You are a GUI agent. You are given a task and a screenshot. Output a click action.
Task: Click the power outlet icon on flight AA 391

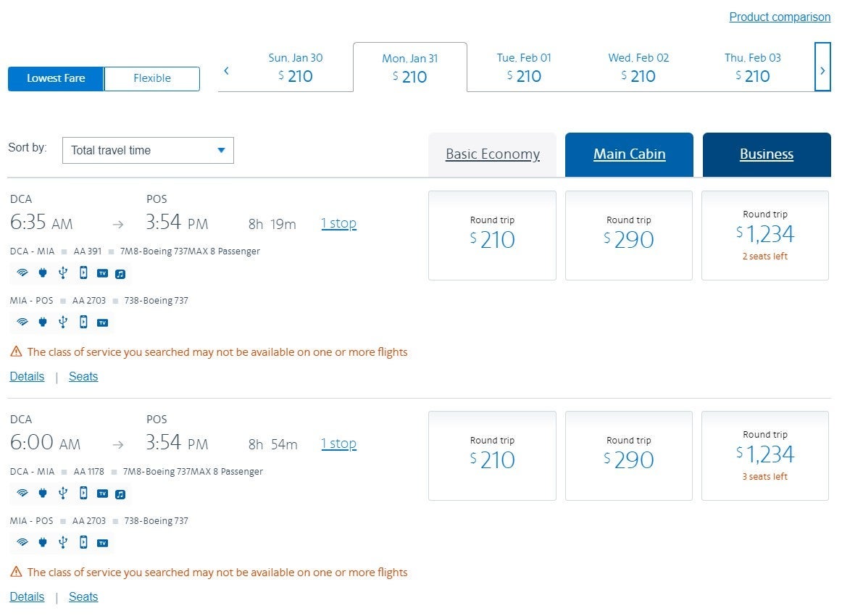43,273
